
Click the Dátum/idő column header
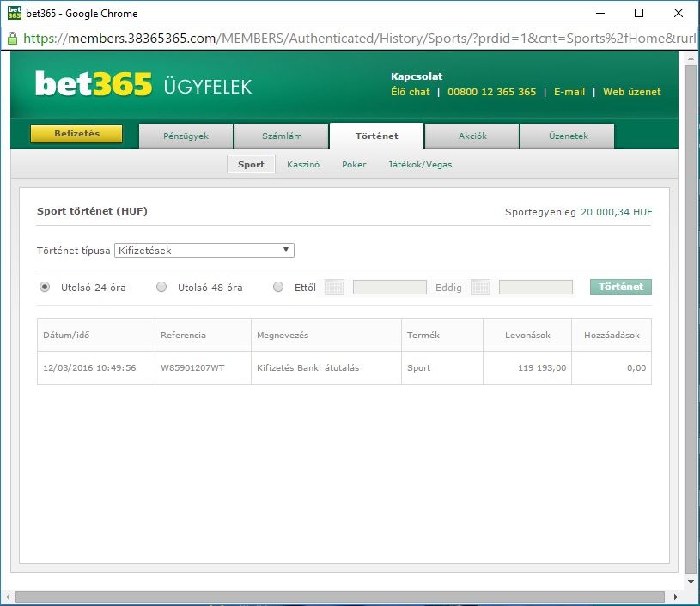96,335
